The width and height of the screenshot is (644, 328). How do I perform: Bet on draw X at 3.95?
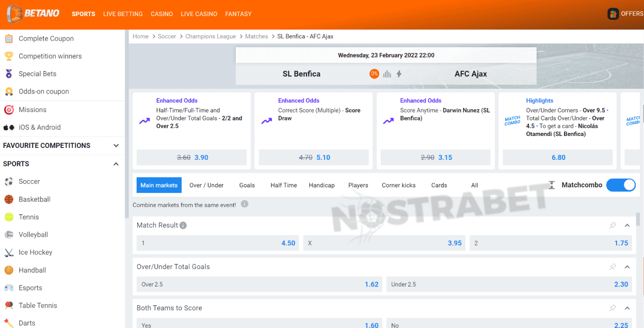pos(384,243)
